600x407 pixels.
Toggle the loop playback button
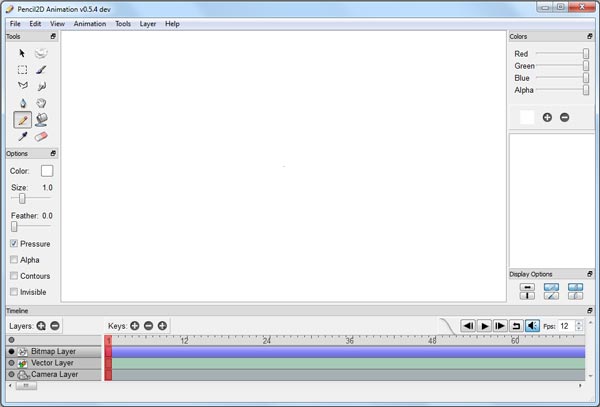[516, 326]
